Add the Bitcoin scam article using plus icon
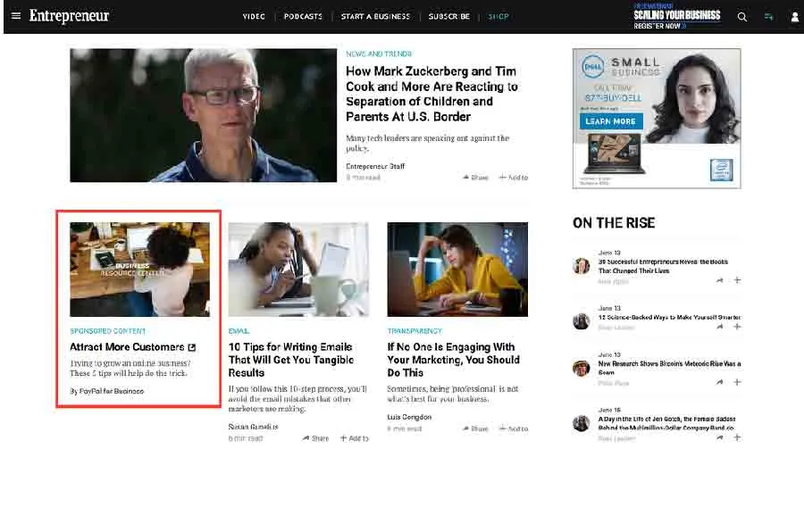Screen dimensions: 804x532 [x=737, y=382]
